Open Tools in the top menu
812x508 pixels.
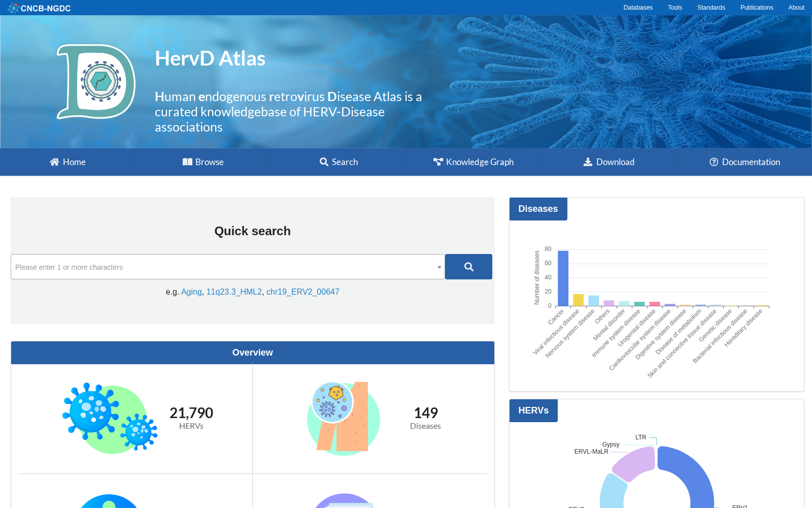pyautogui.click(x=675, y=8)
